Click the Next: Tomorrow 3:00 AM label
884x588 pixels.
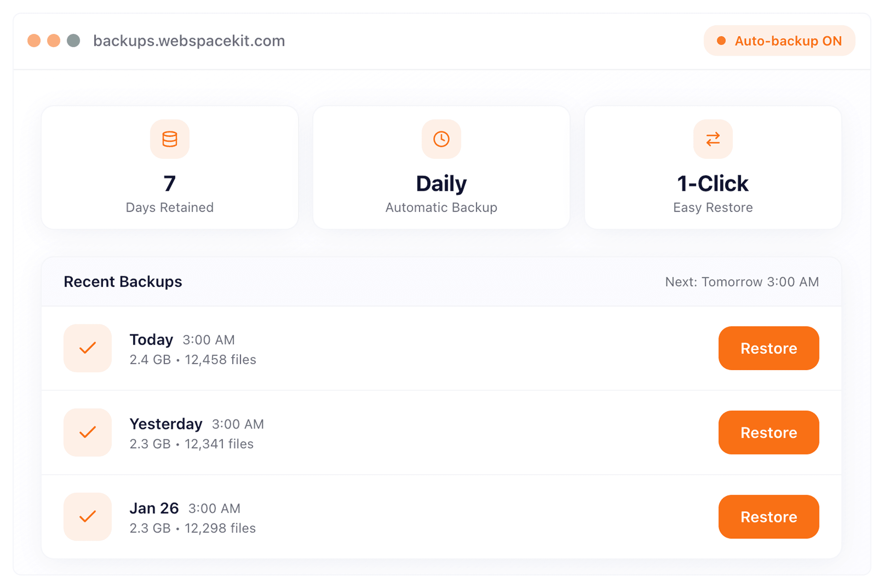pyautogui.click(x=742, y=282)
